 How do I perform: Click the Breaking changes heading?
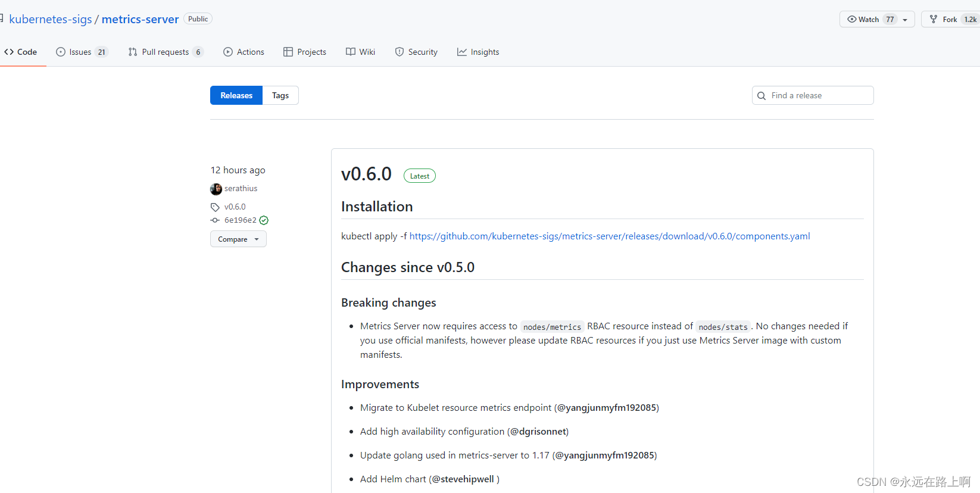pyautogui.click(x=389, y=302)
